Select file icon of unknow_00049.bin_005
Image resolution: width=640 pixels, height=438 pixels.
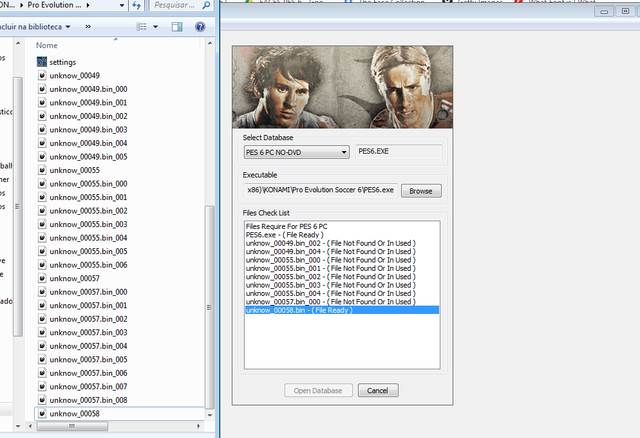pyautogui.click(x=42, y=156)
